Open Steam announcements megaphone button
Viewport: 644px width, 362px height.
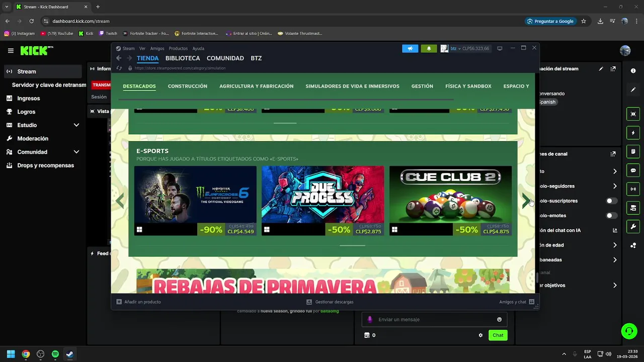click(x=410, y=48)
